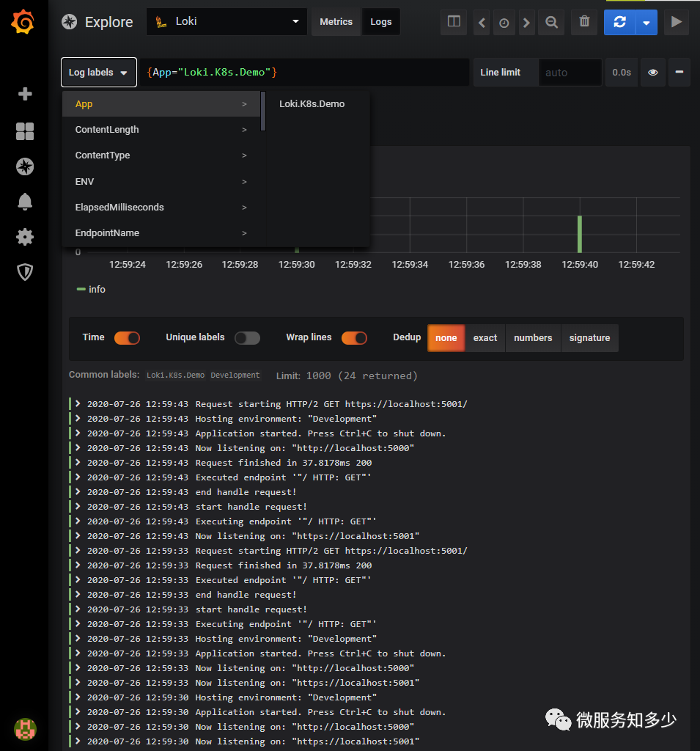Open the Server Admin shield icon
The image size is (700, 751).
tap(25, 272)
